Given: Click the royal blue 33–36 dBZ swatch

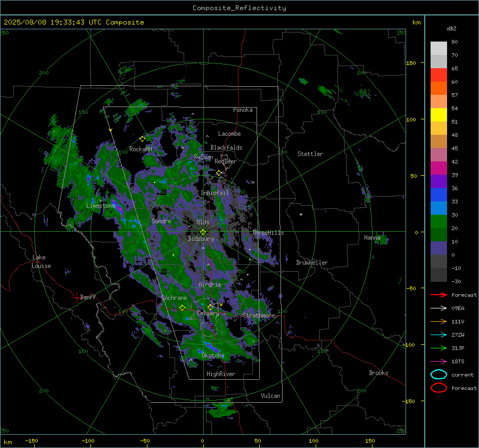Looking at the screenshot, I should click(439, 194).
